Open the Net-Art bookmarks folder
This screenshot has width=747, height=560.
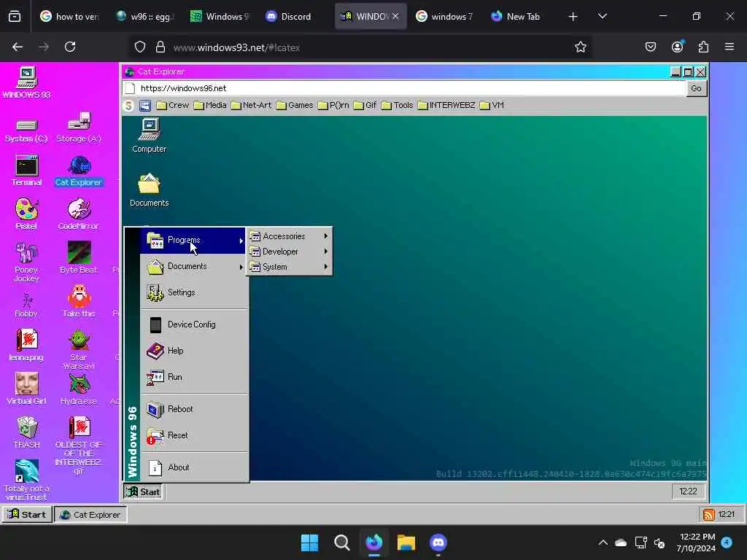tap(251, 105)
